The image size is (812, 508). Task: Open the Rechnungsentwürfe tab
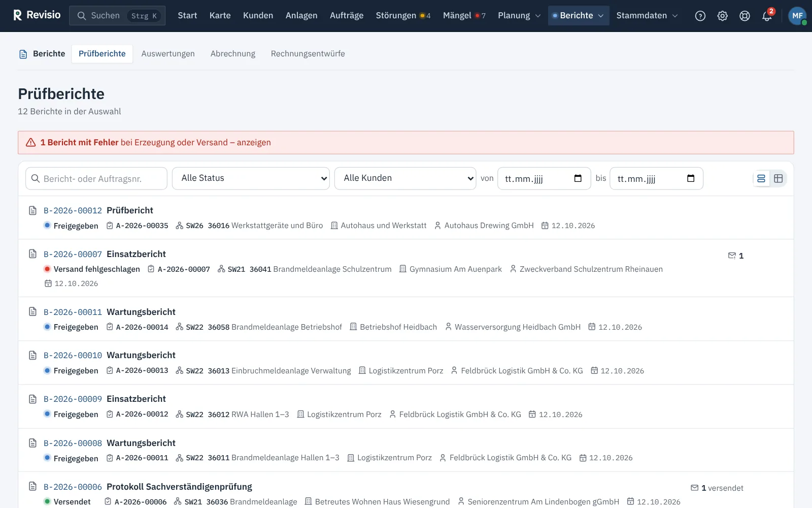point(308,54)
